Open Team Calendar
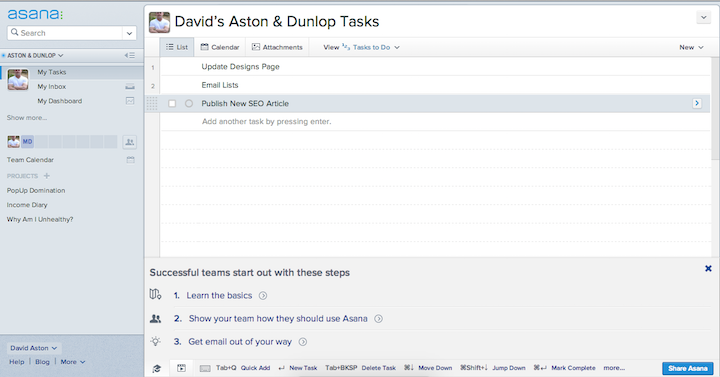Image resolution: width=720 pixels, height=377 pixels. [x=30, y=160]
